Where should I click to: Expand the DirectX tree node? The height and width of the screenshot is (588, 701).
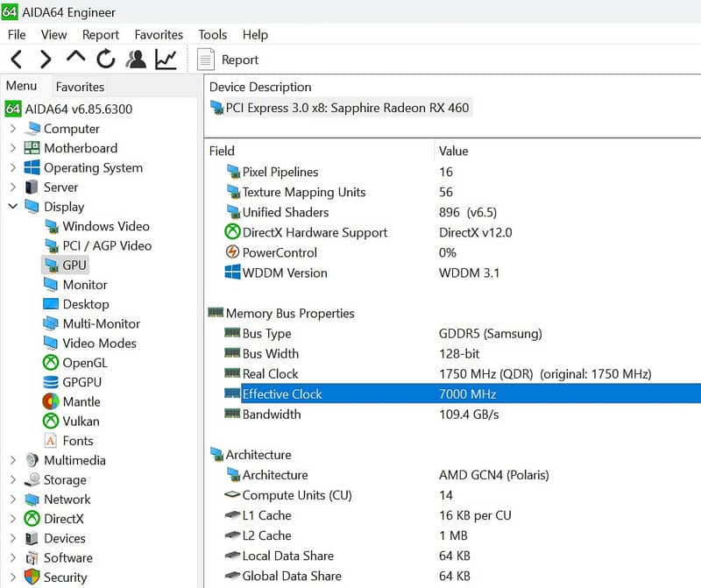point(13,518)
